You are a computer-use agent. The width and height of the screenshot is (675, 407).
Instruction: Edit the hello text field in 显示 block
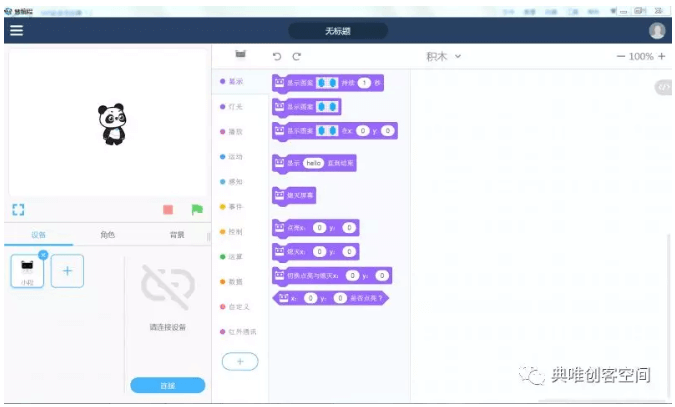(313, 163)
